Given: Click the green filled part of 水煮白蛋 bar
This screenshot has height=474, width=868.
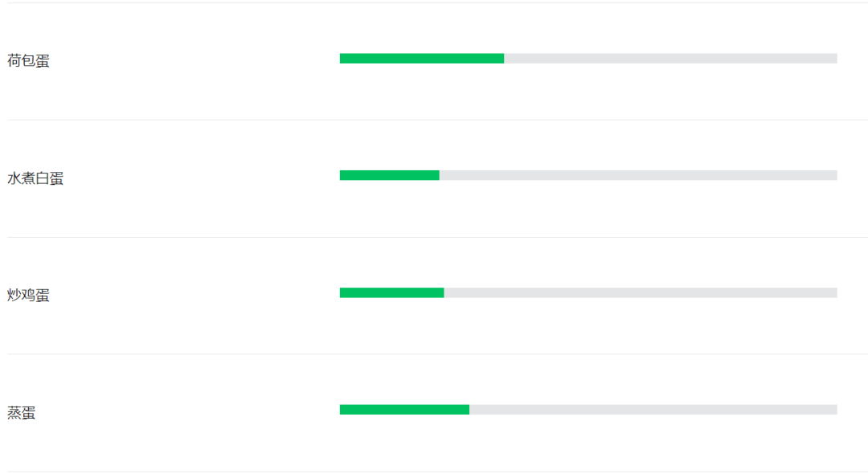Looking at the screenshot, I should tap(390, 175).
